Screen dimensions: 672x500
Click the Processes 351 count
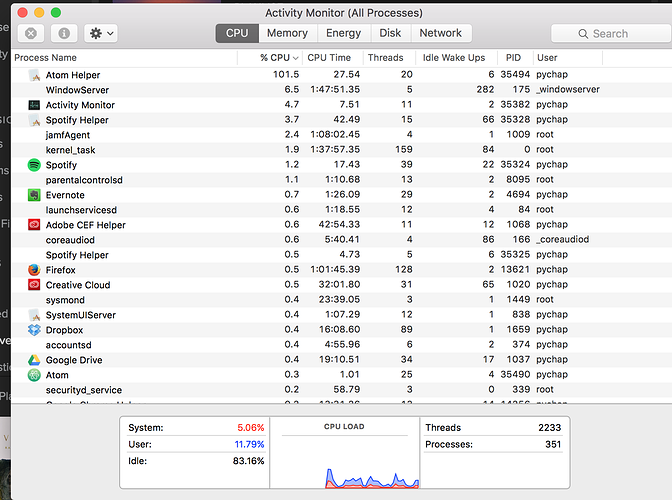click(x=553, y=444)
